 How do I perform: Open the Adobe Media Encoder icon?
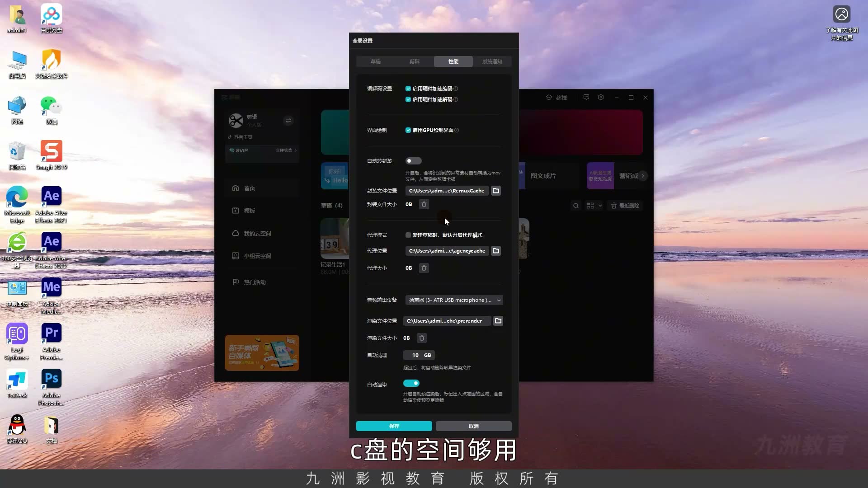52,296
